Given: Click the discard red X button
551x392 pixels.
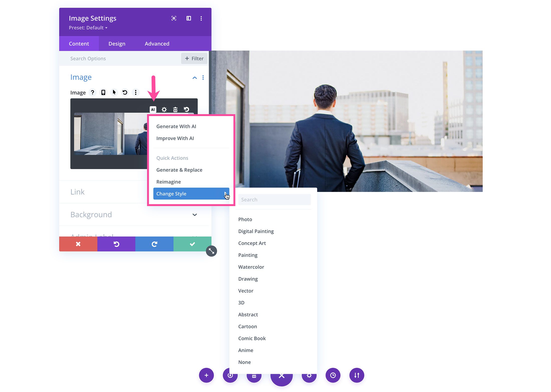Looking at the screenshot, I should (78, 244).
